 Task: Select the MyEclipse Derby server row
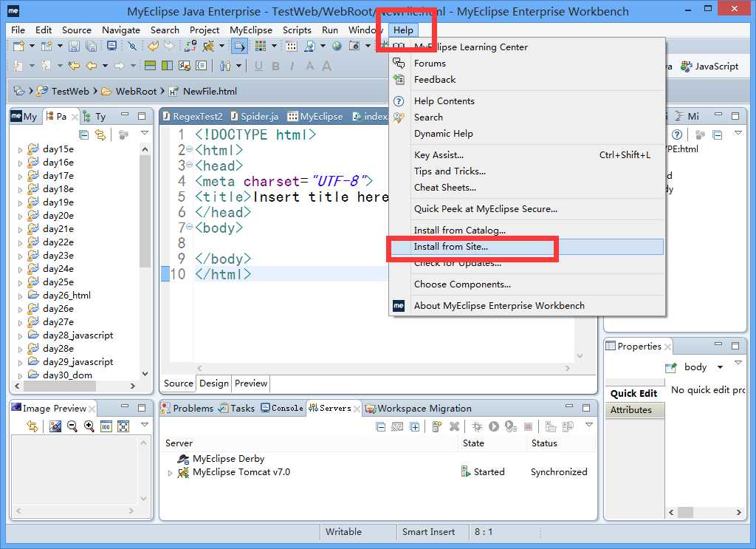[228, 459]
